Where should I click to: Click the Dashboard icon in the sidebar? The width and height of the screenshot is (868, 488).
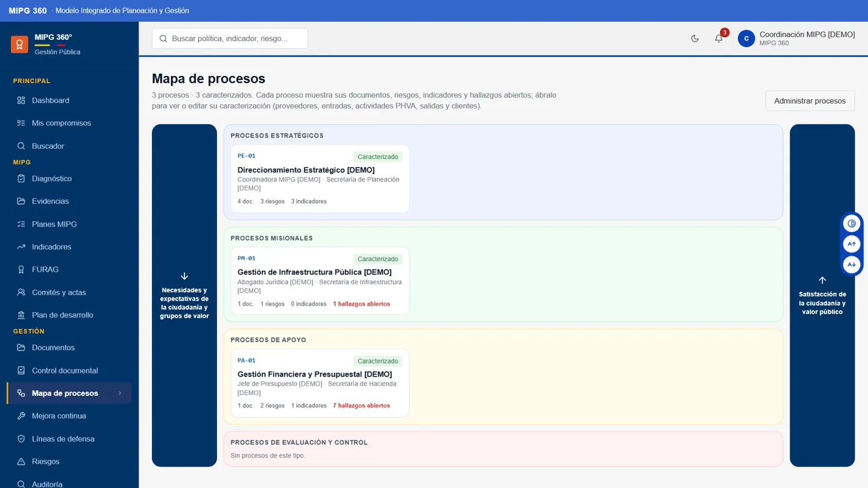pyautogui.click(x=21, y=101)
